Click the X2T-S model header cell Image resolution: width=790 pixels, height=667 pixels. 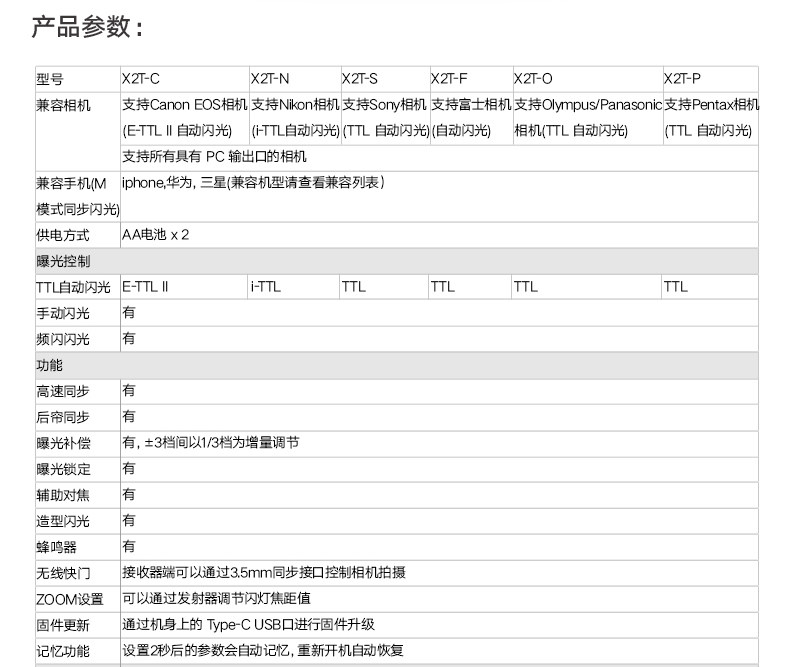point(385,79)
